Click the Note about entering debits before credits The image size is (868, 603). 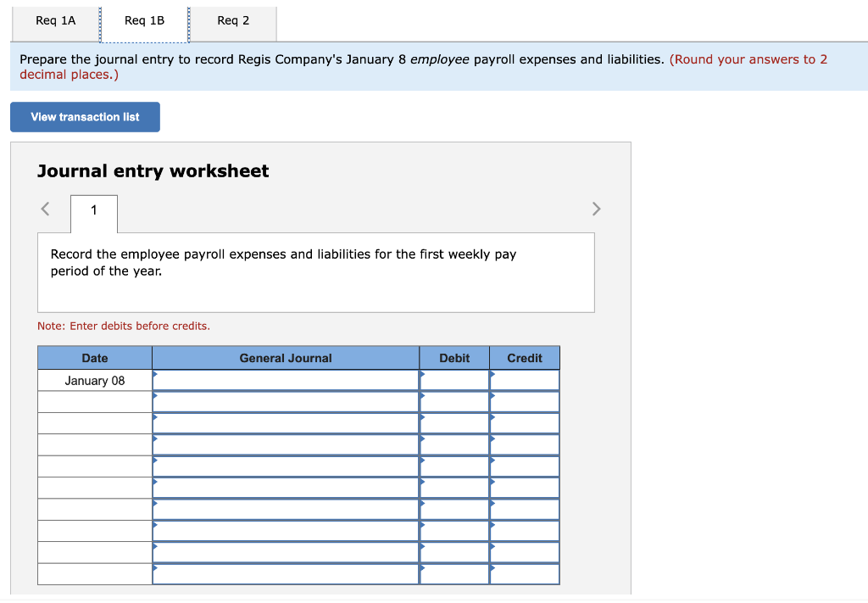tap(123, 326)
